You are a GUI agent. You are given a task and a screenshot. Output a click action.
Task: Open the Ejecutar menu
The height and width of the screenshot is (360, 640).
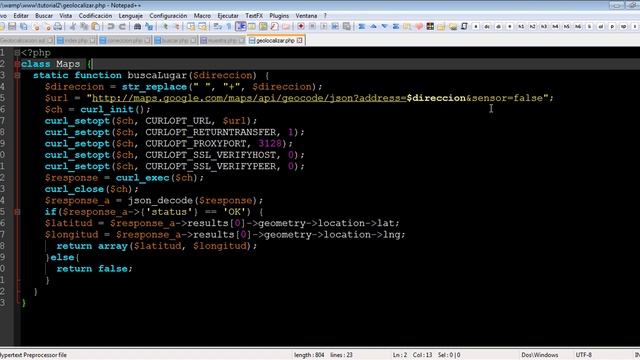(228, 16)
